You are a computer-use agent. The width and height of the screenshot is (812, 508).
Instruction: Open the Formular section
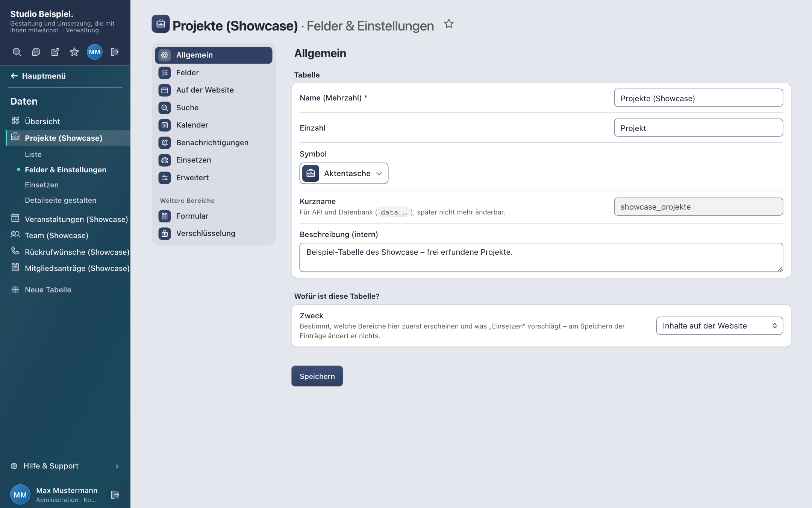pyautogui.click(x=214, y=216)
